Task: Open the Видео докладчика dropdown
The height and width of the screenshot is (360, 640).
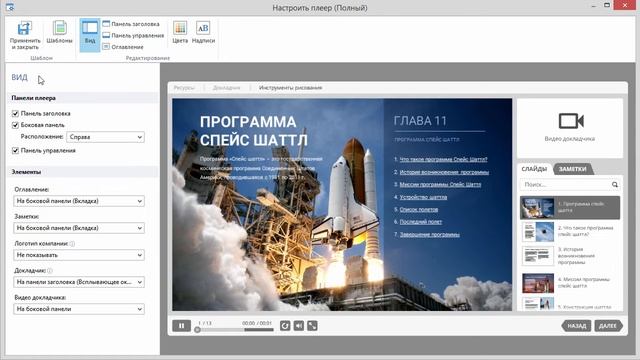Action: 79,309
